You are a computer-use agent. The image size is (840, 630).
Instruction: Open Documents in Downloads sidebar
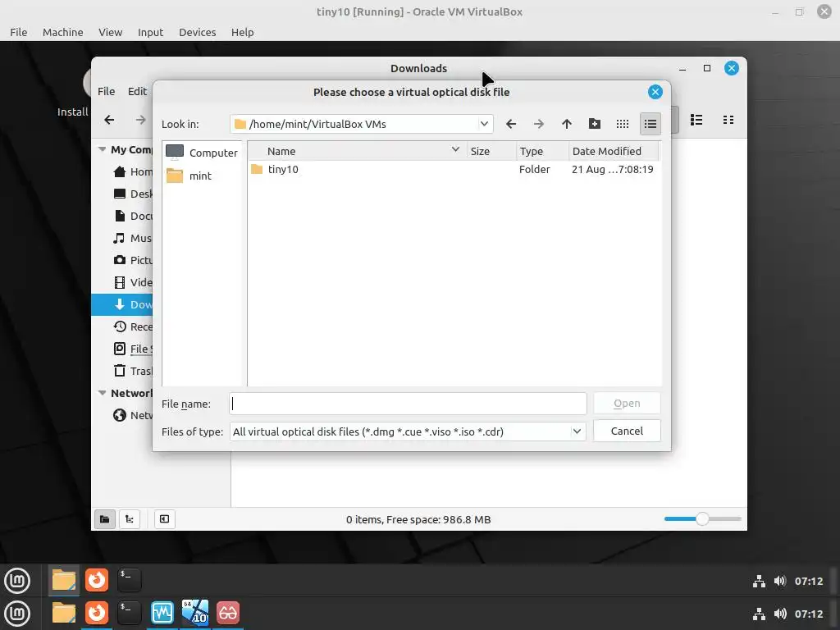point(122,216)
